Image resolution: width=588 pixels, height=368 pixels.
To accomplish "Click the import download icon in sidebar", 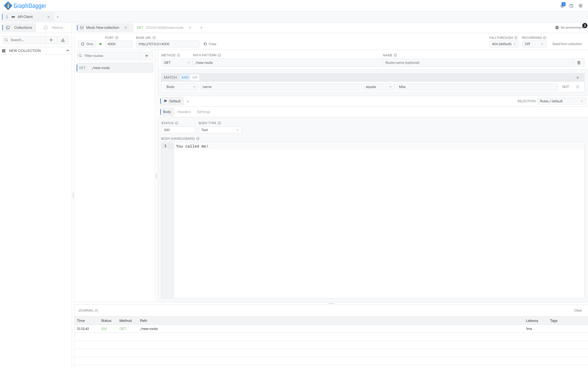I will click(63, 40).
